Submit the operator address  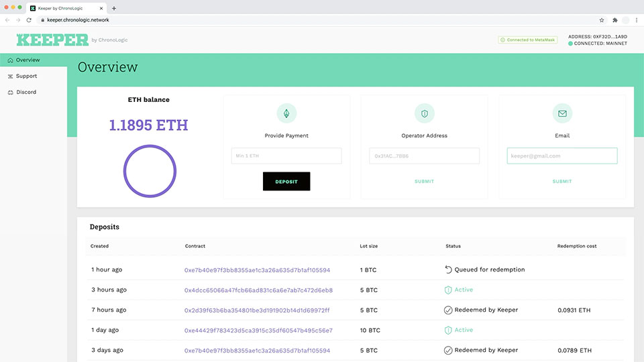point(424,181)
